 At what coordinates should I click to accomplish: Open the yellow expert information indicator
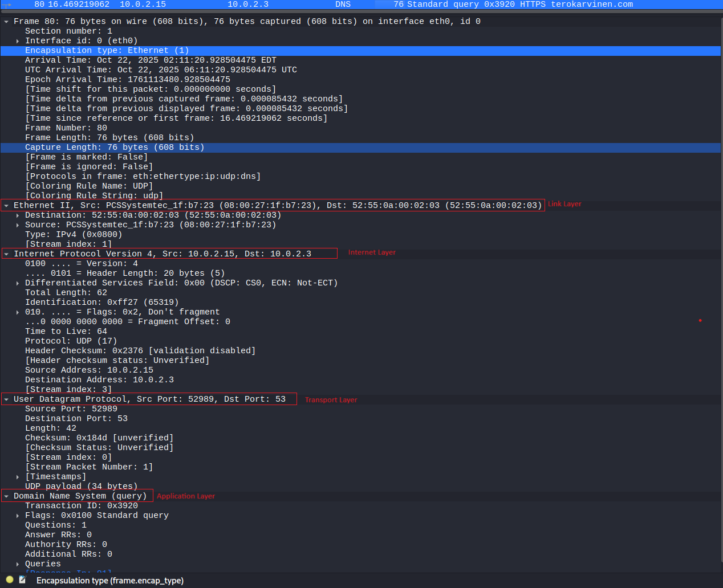(10, 579)
